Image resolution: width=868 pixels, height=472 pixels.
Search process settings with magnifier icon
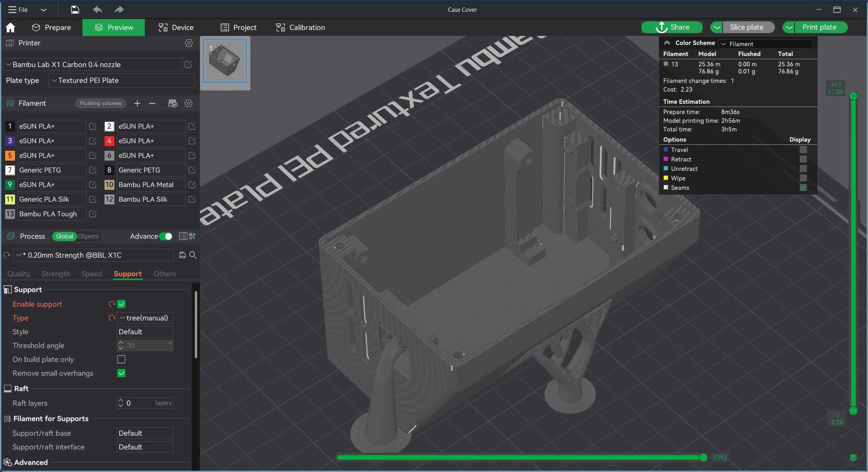[193, 255]
